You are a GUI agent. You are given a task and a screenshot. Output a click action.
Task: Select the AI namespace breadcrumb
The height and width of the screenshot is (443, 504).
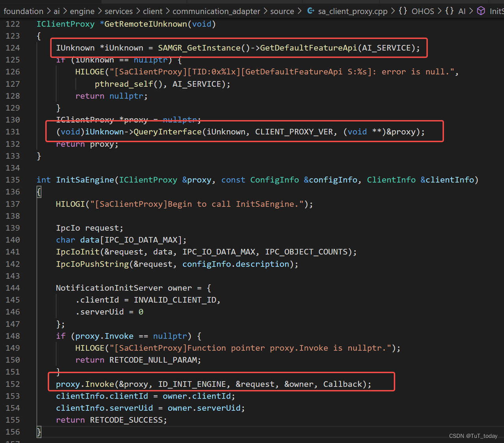click(462, 11)
